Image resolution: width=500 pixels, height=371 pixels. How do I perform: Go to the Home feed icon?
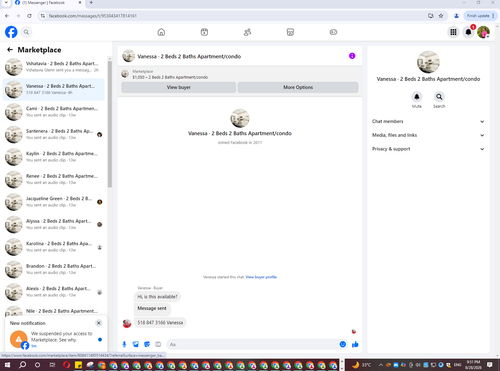(161, 32)
